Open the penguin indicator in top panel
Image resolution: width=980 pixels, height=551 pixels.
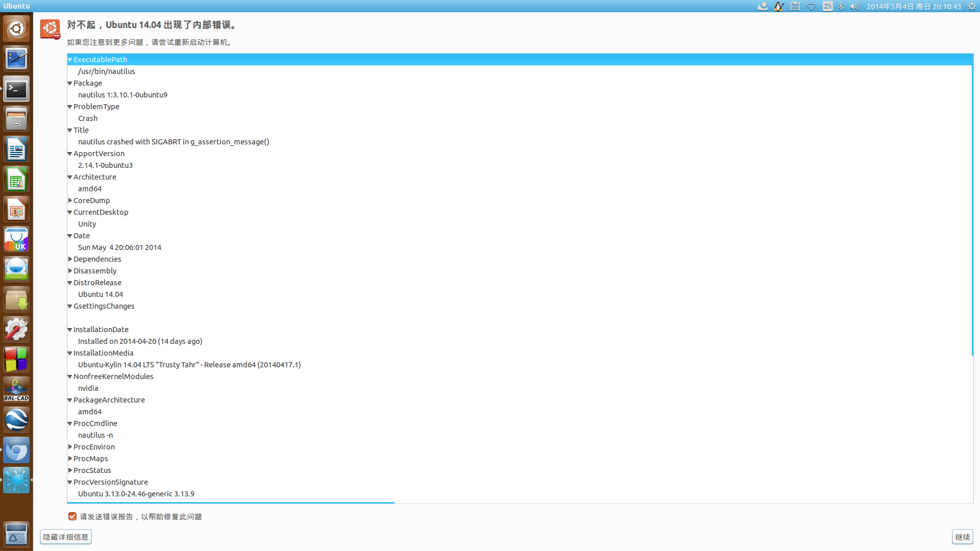[779, 6]
